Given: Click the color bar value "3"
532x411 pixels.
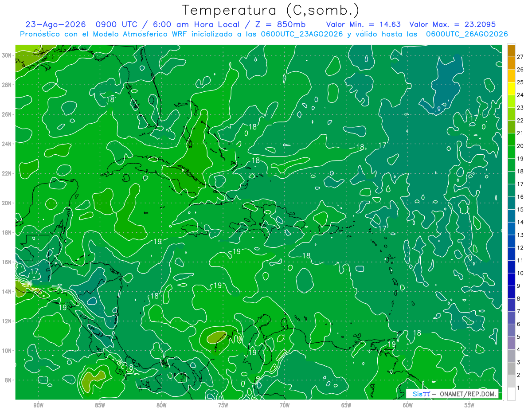Looking at the screenshot, I should pyautogui.click(x=519, y=362).
